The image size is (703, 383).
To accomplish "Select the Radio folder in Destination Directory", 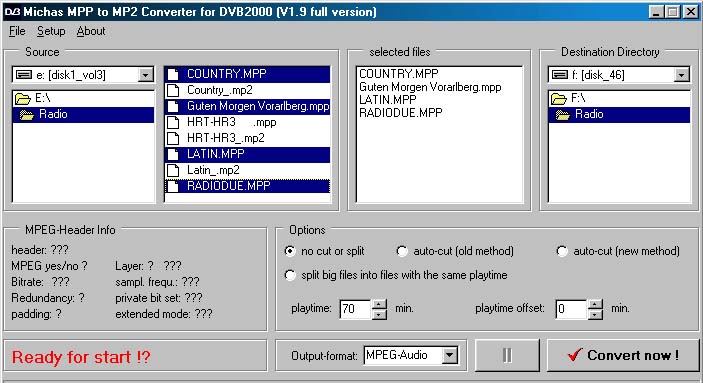I will click(619, 114).
